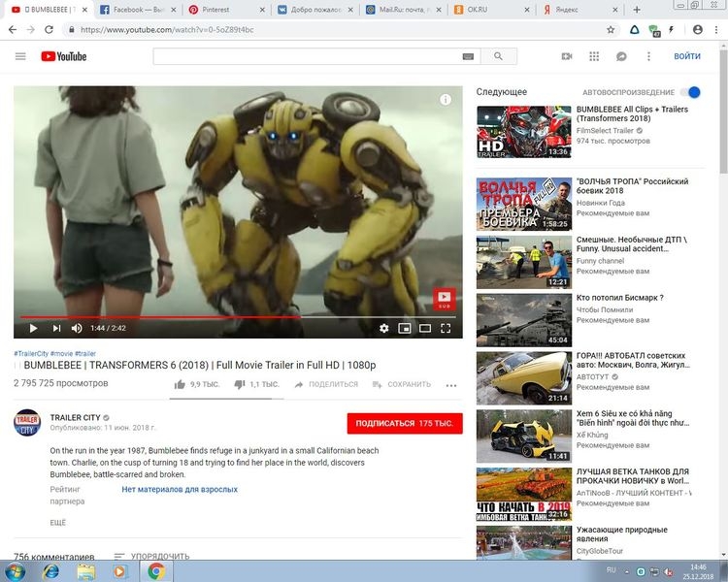Viewport: 728px width, 582px height.
Task: Click the magnifying glass search button
Action: [x=499, y=56]
